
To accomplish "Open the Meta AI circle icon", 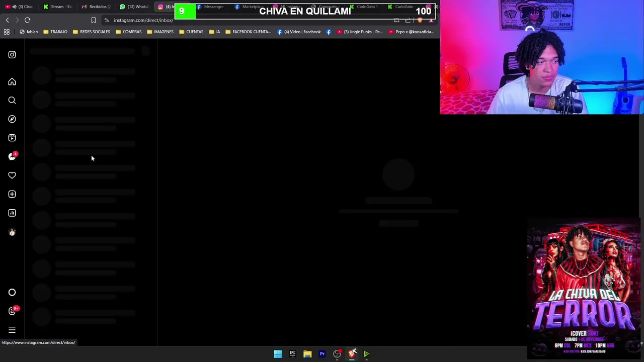I will click(x=12, y=292).
